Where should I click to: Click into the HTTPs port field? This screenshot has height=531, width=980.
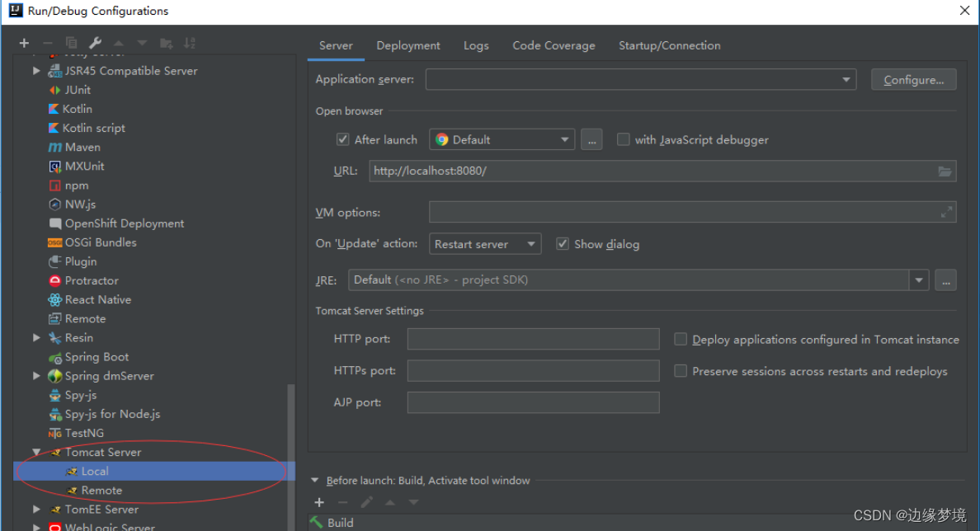(533, 370)
